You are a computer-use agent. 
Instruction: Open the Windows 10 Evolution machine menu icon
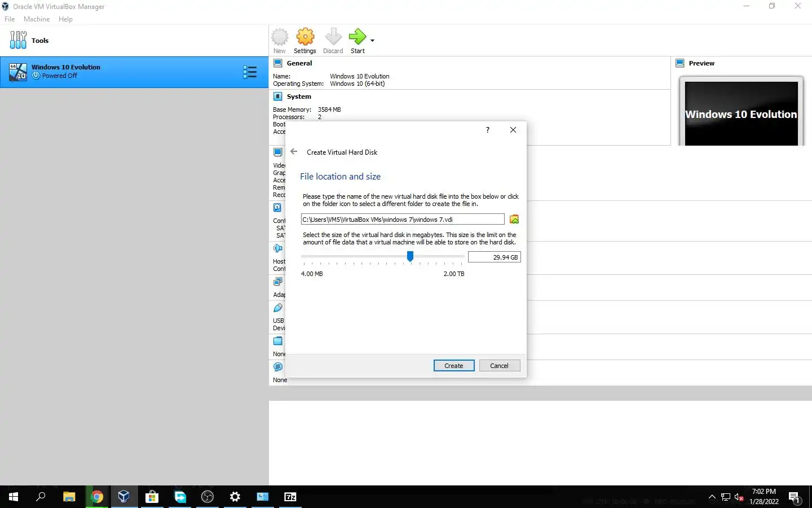[x=250, y=72]
